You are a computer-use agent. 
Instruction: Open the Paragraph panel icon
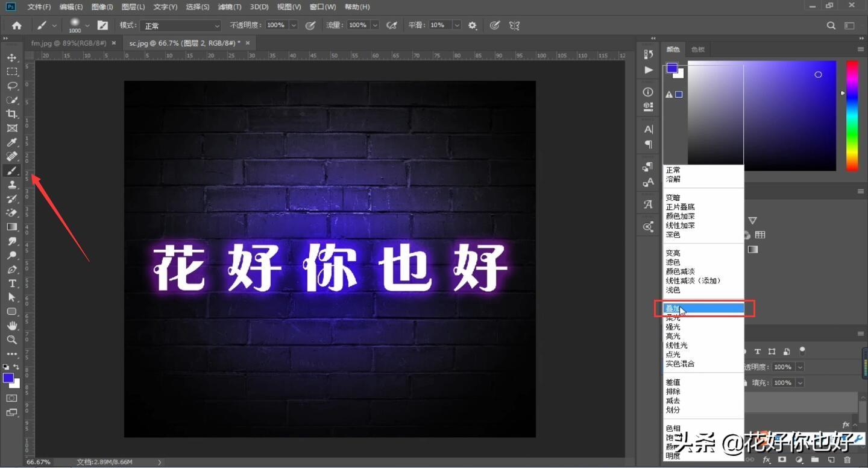pyautogui.click(x=648, y=144)
